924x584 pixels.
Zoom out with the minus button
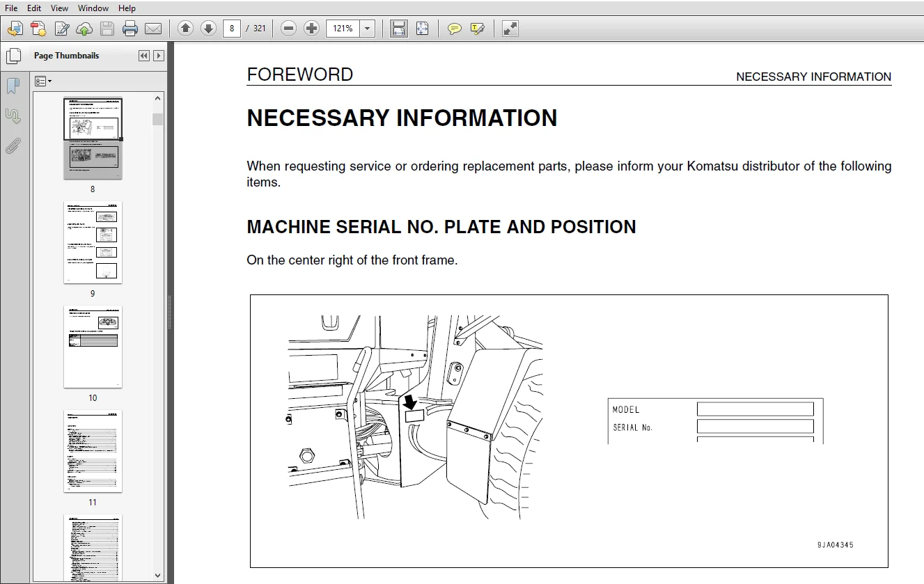[x=289, y=29]
